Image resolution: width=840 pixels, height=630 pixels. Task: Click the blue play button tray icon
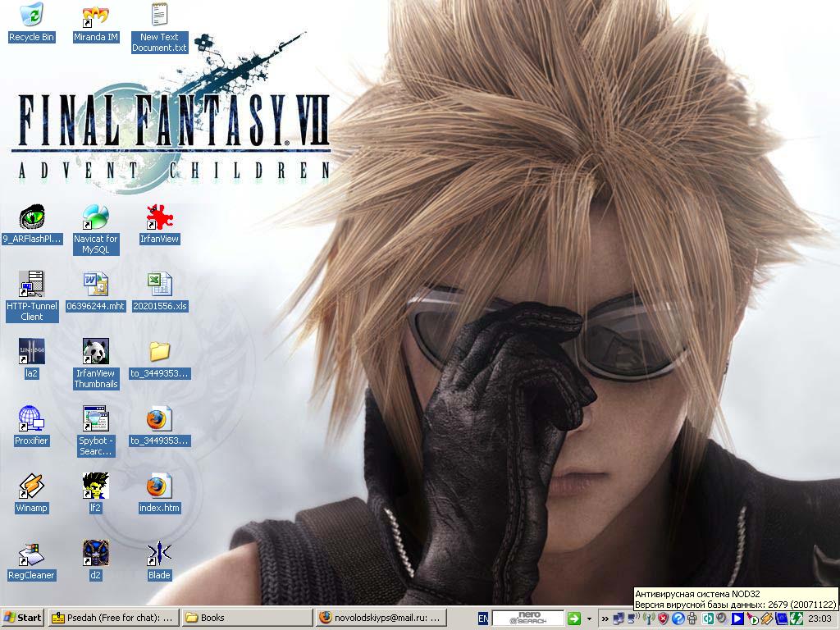[737, 619]
